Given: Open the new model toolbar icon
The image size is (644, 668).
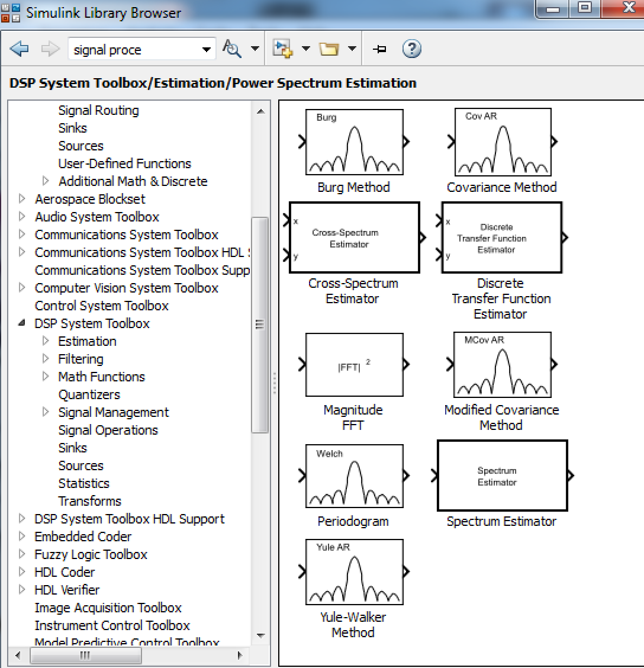Looking at the screenshot, I should pos(283,49).
